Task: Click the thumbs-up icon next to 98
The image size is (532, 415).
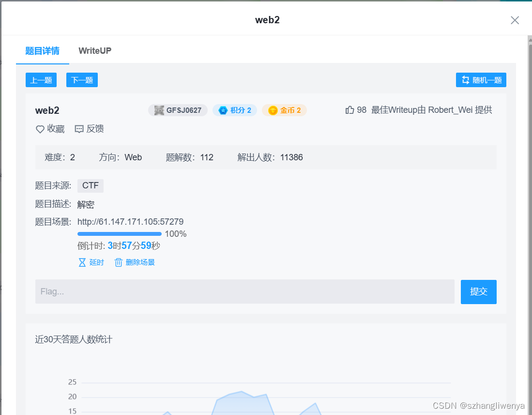Action: point(349,109)
